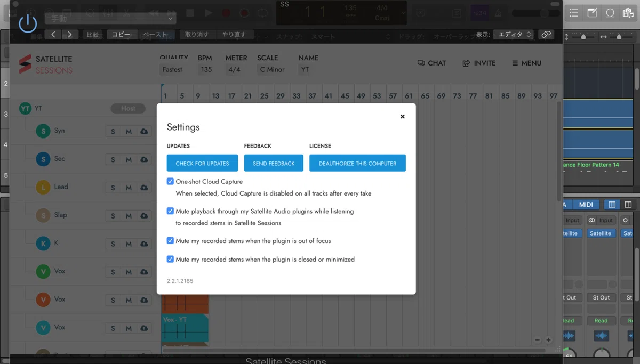Close the Settings dialog with X
This screenshot has height=364, width=640.
pos(403,116)
